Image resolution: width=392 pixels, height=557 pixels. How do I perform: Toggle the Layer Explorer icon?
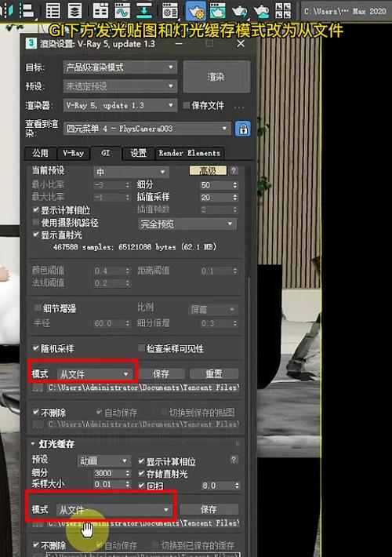tap(74, 11)
